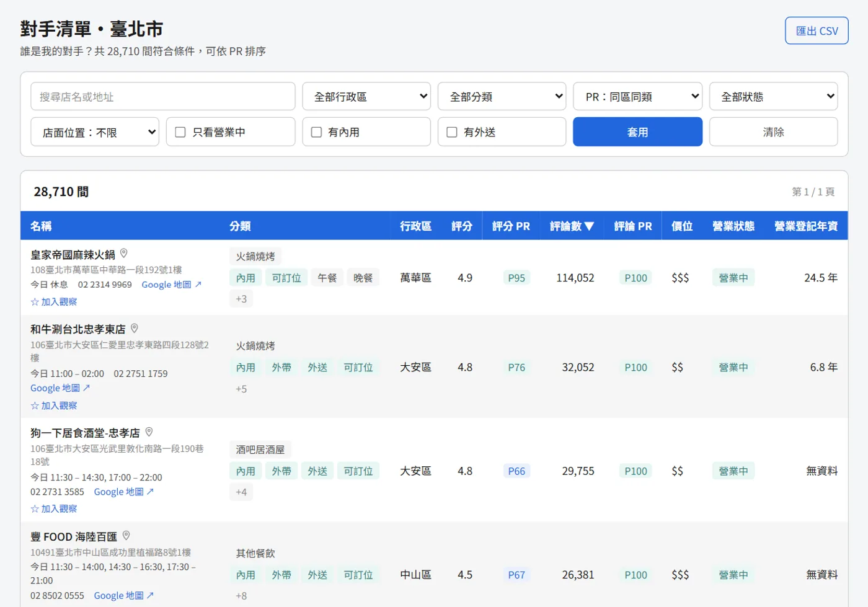
Task: Click 114,052 review count cell
Action: click(x=575, y=278)
